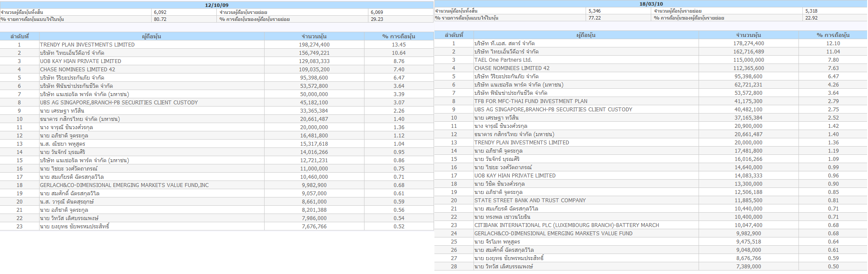Click share count 178,274,400
868x274 pixels.
tap(749, 43)
